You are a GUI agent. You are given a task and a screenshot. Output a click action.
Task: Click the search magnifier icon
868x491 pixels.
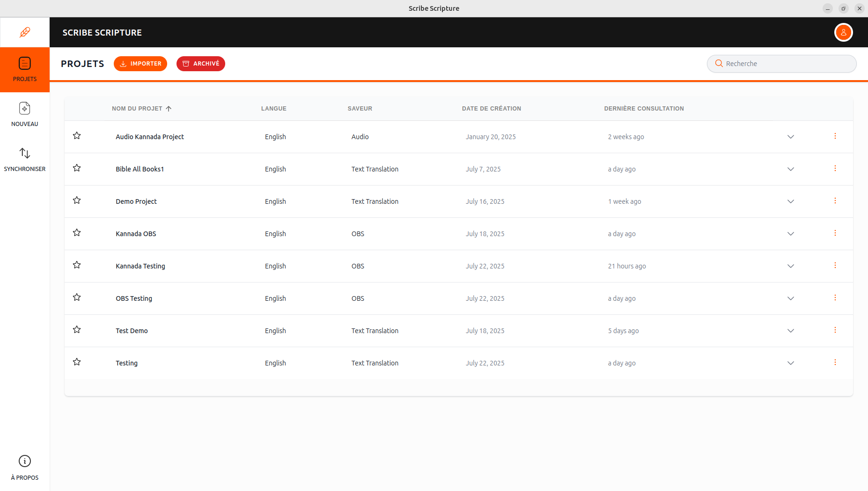[x=719, y=63]
